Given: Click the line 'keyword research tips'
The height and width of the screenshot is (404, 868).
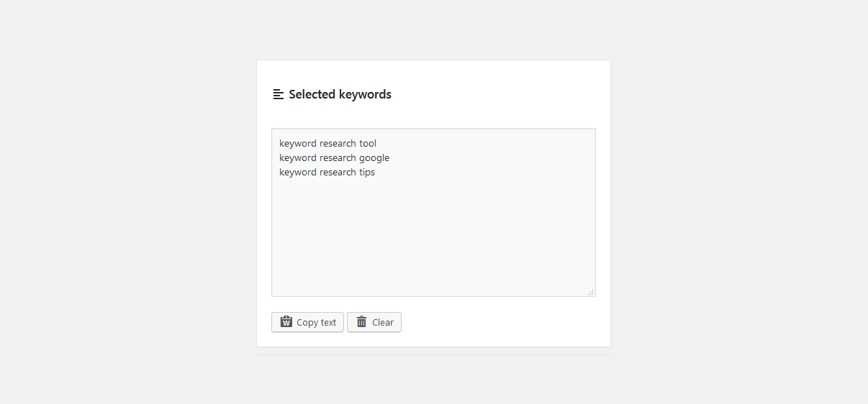Looking at the screenshot, I should 327,173.
